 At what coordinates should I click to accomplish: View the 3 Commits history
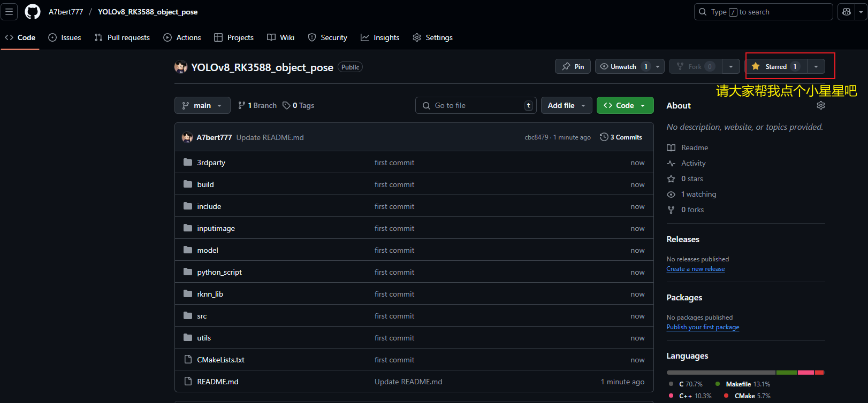point(621,137)
